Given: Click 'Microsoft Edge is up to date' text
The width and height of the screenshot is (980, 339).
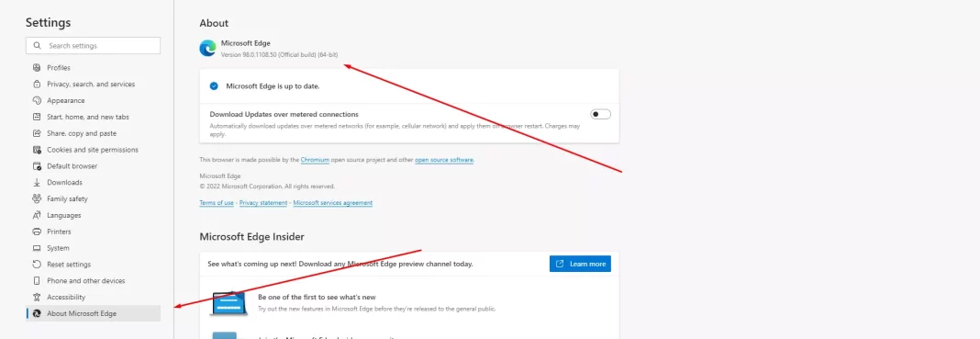Looking at the screenshot, I should (273, 86).
